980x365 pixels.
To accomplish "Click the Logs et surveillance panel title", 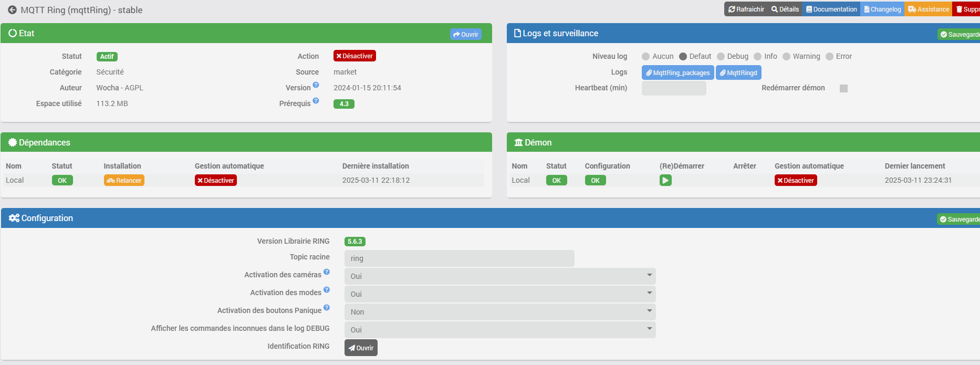I will click(560, 33).
